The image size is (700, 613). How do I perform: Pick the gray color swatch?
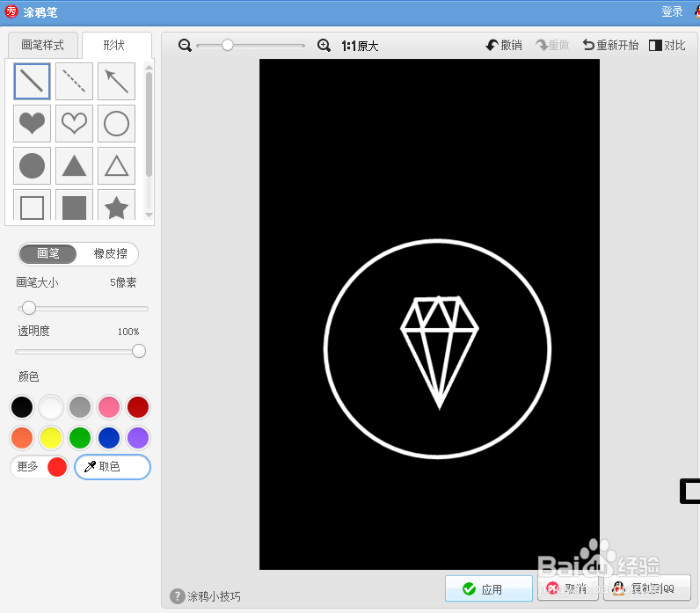click(x=80, y=407)
